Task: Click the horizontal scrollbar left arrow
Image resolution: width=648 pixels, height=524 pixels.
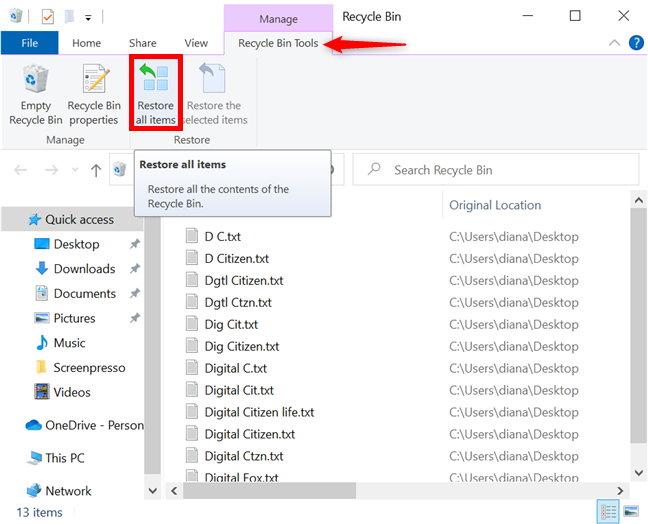Action: click(174, 491)
